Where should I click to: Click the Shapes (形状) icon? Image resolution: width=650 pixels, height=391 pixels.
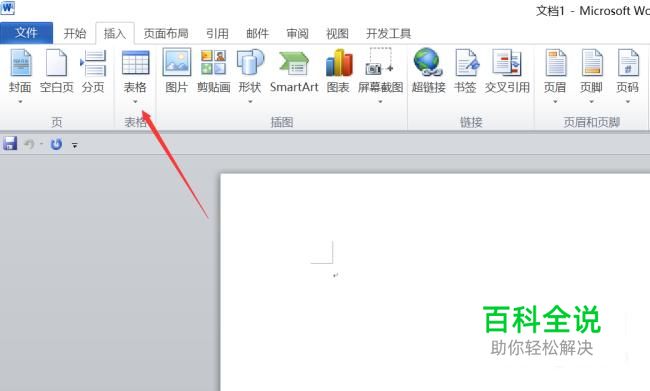250,62
